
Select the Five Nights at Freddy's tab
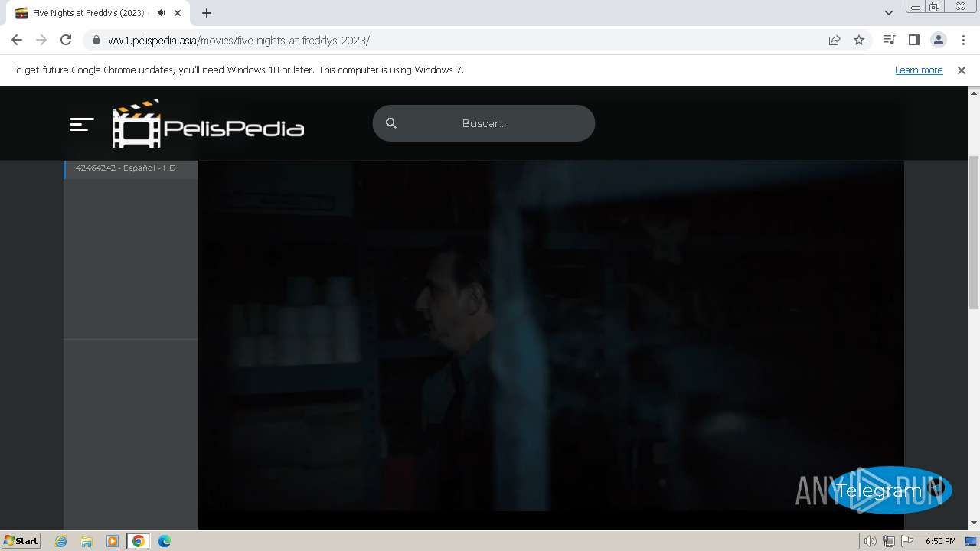click(97, 13)
